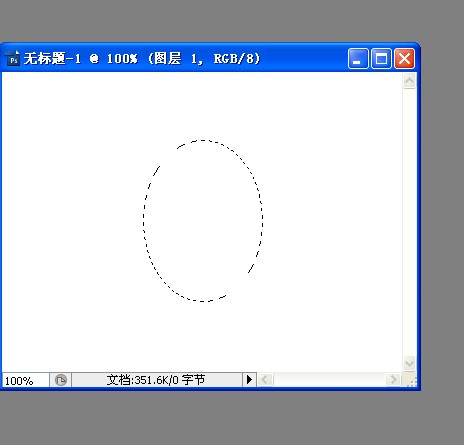Click the window title text 无标题-1 @ 100%
The height and width of the screenshot is (445, 464).
[80, 59]
